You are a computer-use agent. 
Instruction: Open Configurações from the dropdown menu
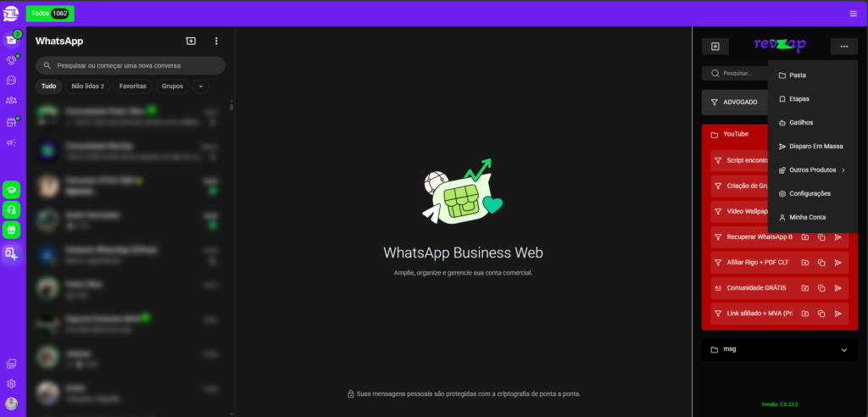[813, 194]
